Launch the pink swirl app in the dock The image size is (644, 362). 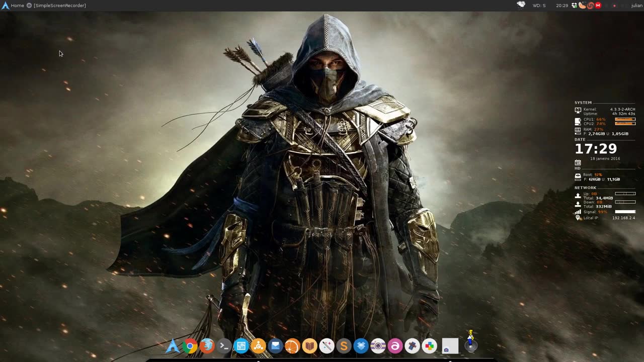coord(395,346)
